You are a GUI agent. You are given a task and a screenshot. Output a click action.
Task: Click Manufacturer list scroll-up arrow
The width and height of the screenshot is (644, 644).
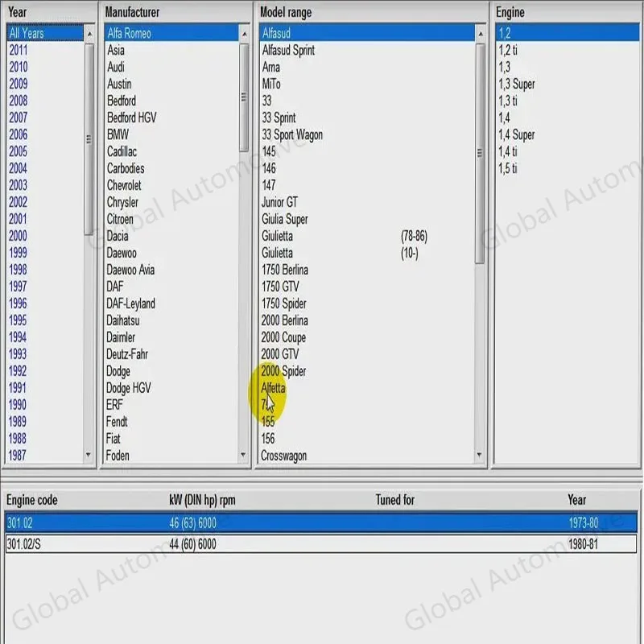(245, 33)
